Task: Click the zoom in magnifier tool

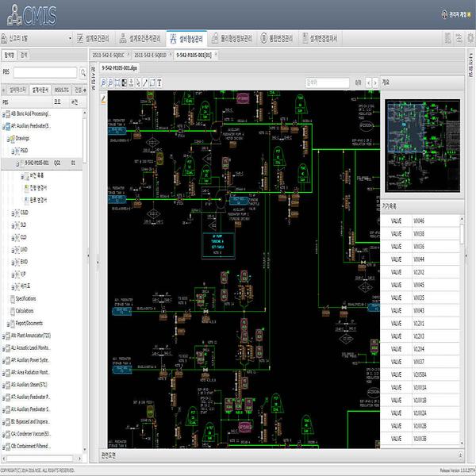Action: (x=105, y=82)
